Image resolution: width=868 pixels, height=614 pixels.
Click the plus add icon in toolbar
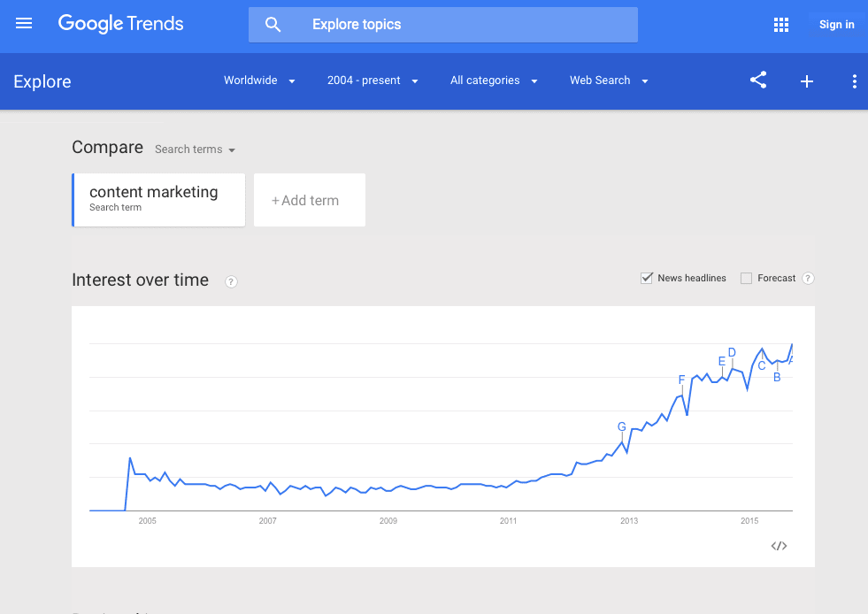[807, 81]
